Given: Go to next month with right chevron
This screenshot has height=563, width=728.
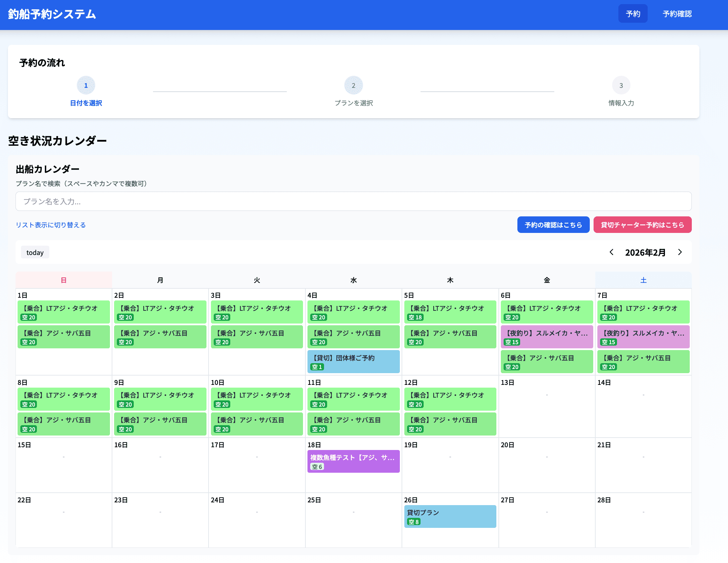Looking at the screenshot, I should (x=680, y=252).
